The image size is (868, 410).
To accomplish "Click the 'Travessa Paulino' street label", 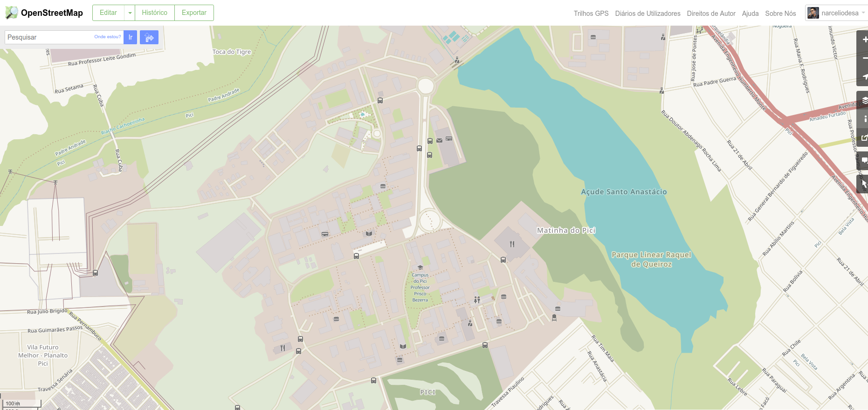I will point(508,393).
